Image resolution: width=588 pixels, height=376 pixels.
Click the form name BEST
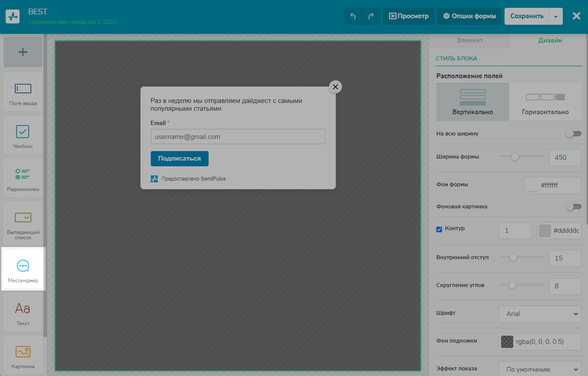coord(38,12)
